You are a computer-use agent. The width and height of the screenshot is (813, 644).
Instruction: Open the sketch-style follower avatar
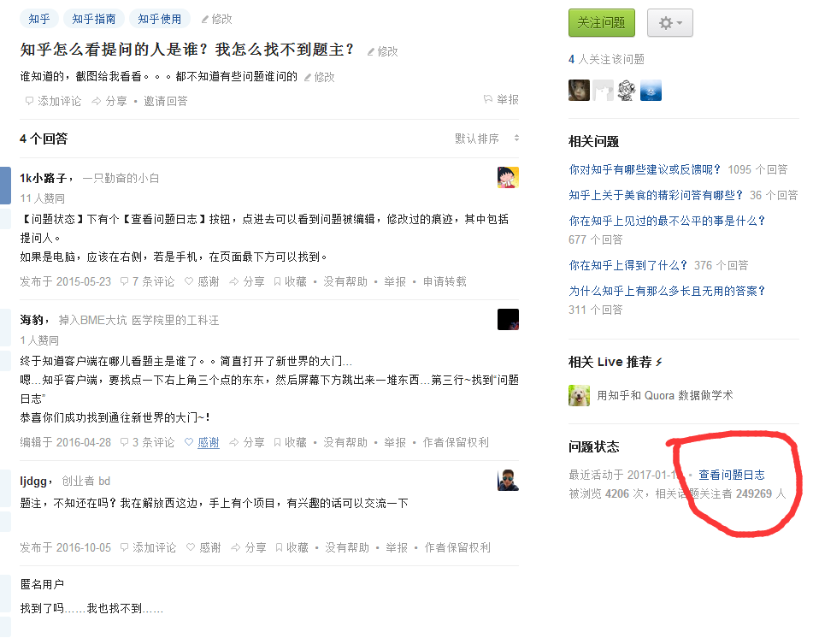pyautogui.click(x=627, y=90)
